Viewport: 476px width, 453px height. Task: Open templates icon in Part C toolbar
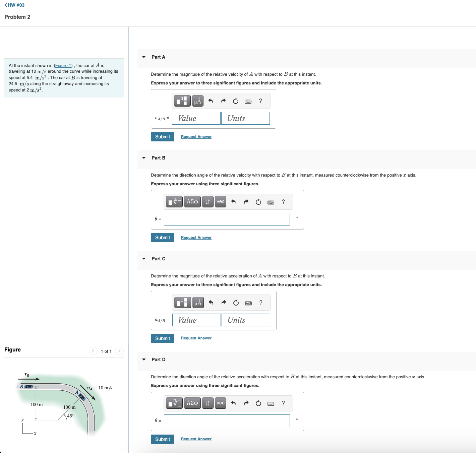click(x=183, y=303)
